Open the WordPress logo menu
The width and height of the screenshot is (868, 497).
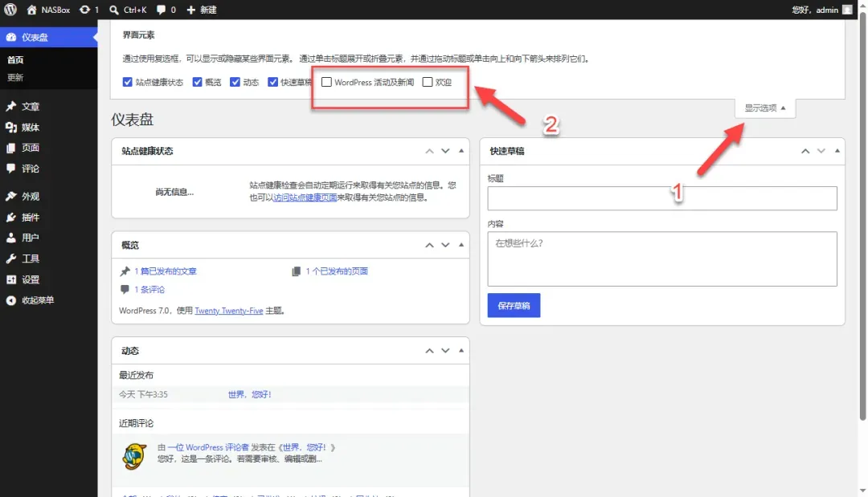pyautogui.click(x=10, y=10)
